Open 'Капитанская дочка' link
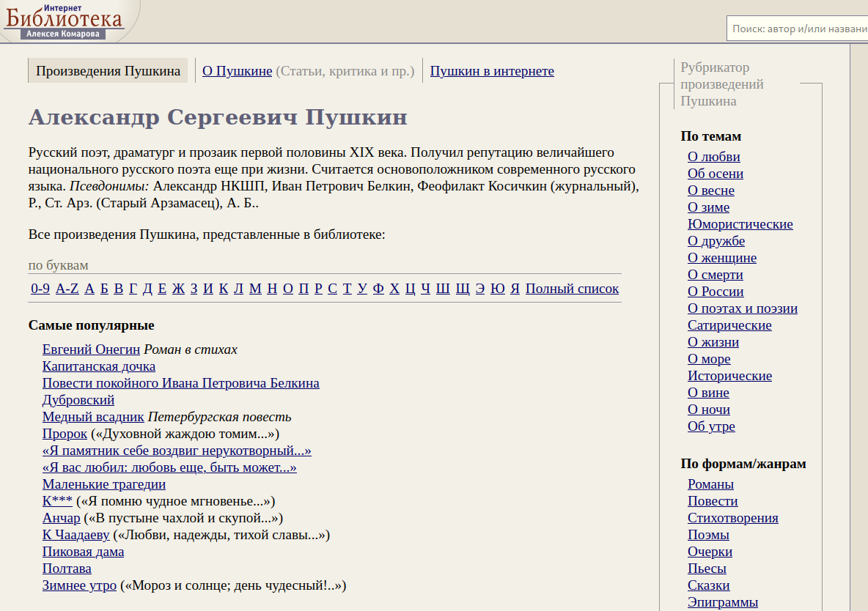 click(x=99, y=366)
